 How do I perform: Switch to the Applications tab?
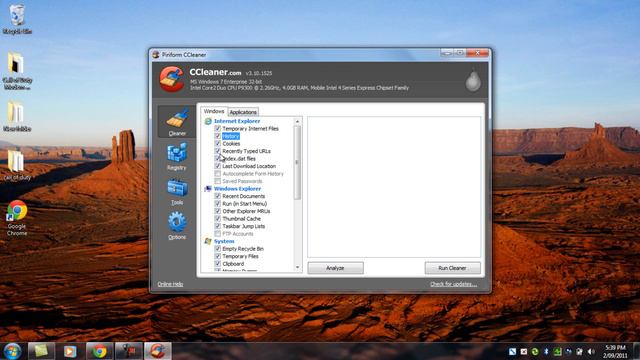(243, 112)
